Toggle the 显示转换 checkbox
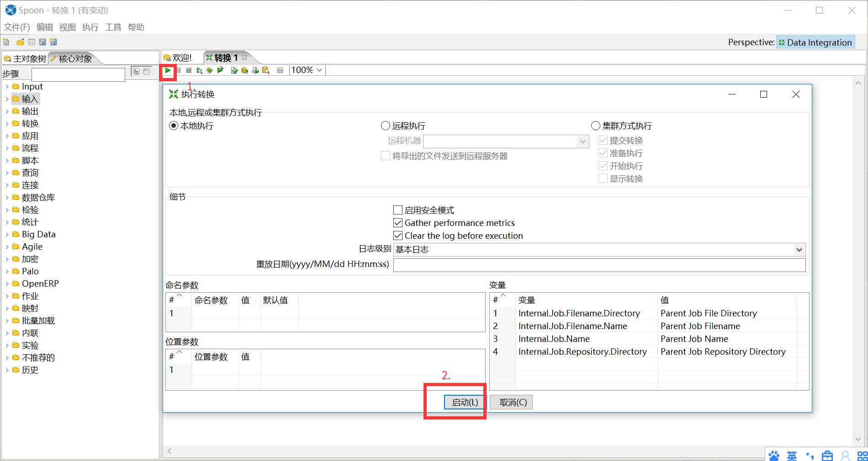Image resolution: width=868 pixels, height=461 pixels. (603, 178)
